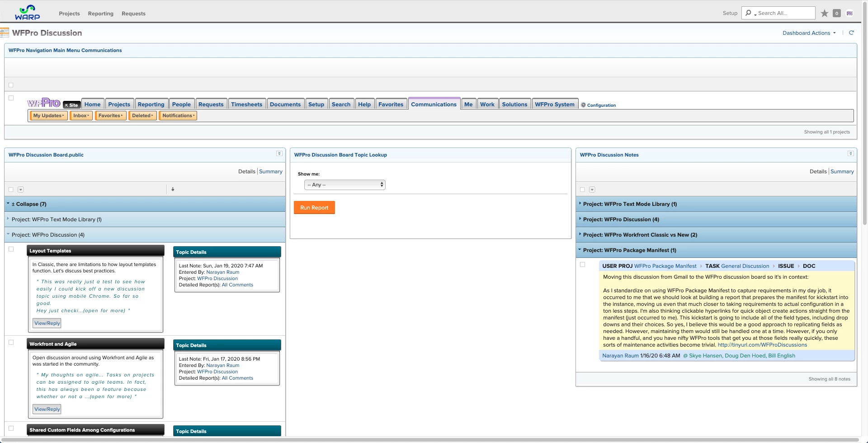The height and width of the screenshot is (443, 868).
Task: Open the user avatar menu in header
Action: click(850, 13)
